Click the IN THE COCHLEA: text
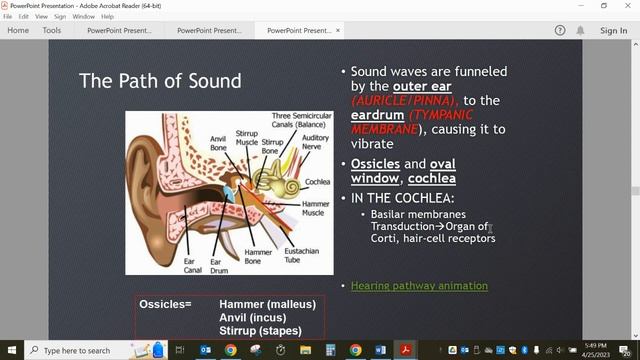The height and width of the screenshot is (360, 640). (402, 198)
